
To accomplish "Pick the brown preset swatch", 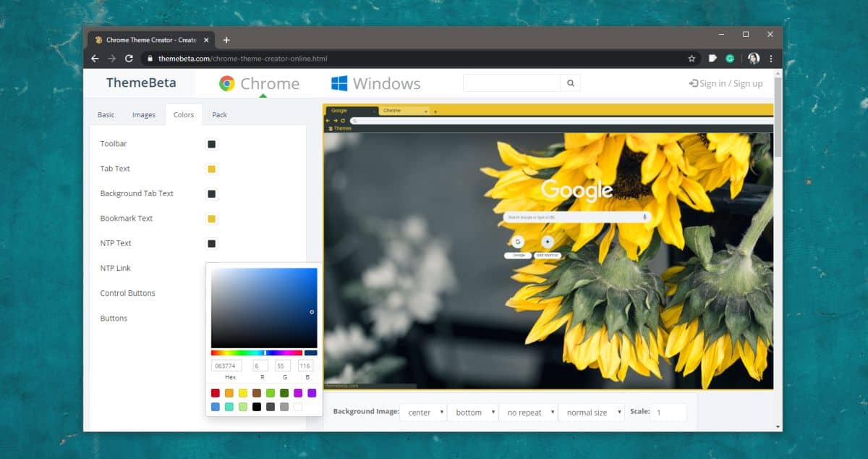I will pyautogui.click(x=257, y=393).
